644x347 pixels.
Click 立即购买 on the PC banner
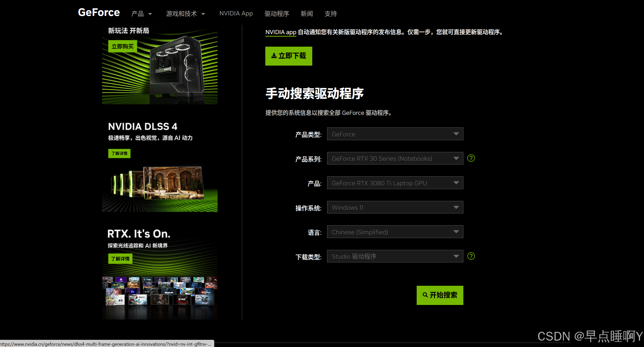[x=122, y=46]
